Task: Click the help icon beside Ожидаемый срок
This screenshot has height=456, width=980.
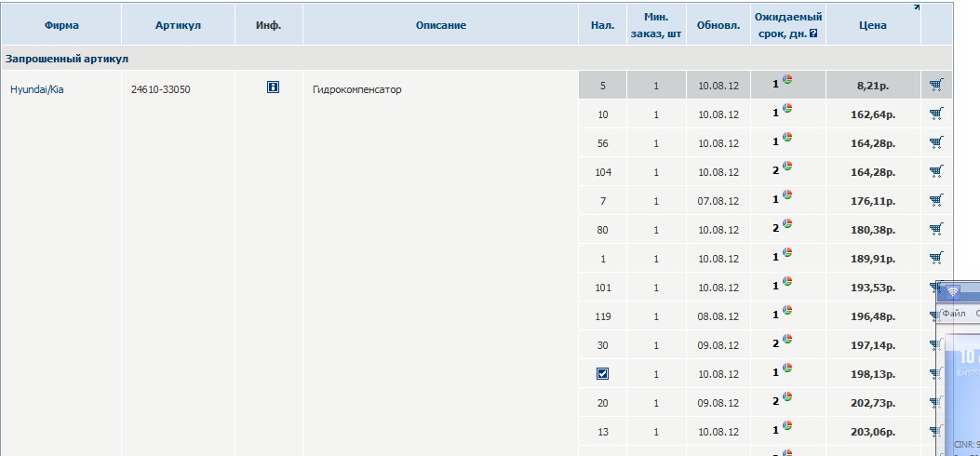Action: pos(813,34)
